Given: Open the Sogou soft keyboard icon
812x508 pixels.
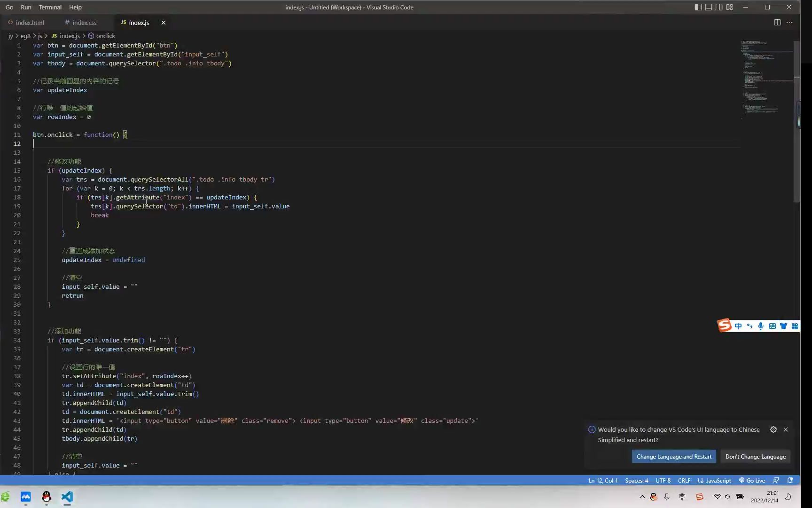Looking at the screenshot, I should point(772,326).
